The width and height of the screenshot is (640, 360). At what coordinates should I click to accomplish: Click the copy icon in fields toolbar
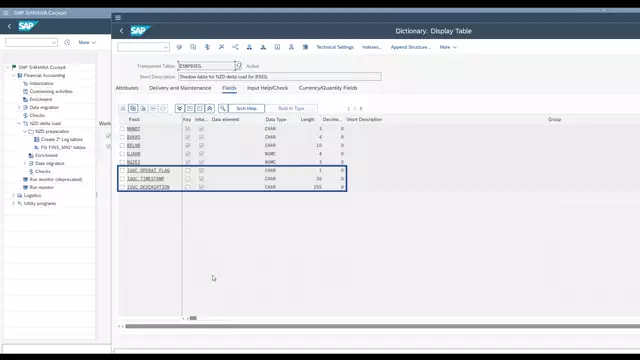(133, 109)
